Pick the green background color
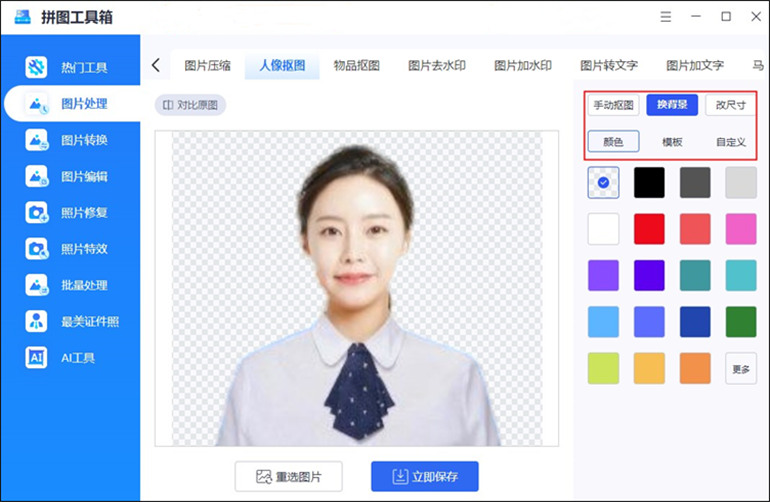The width and height of the screenshot is (770, 502). [741, 322]
